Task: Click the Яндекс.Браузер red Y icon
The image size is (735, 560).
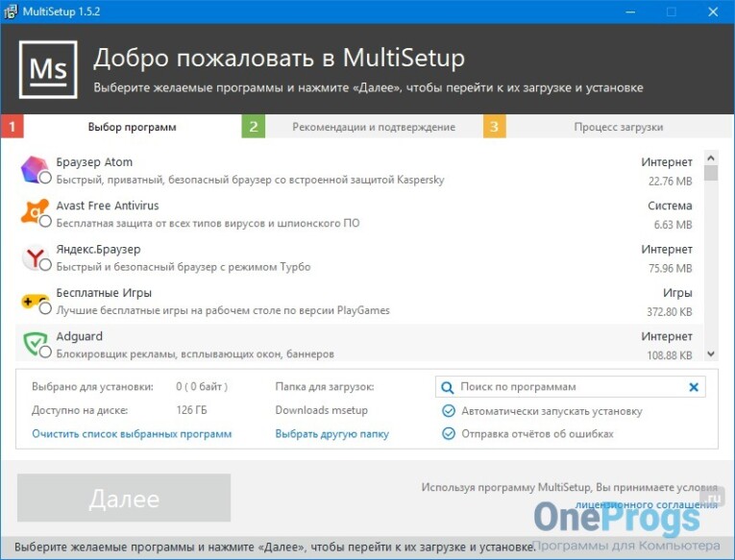Action: pos(35,256)
